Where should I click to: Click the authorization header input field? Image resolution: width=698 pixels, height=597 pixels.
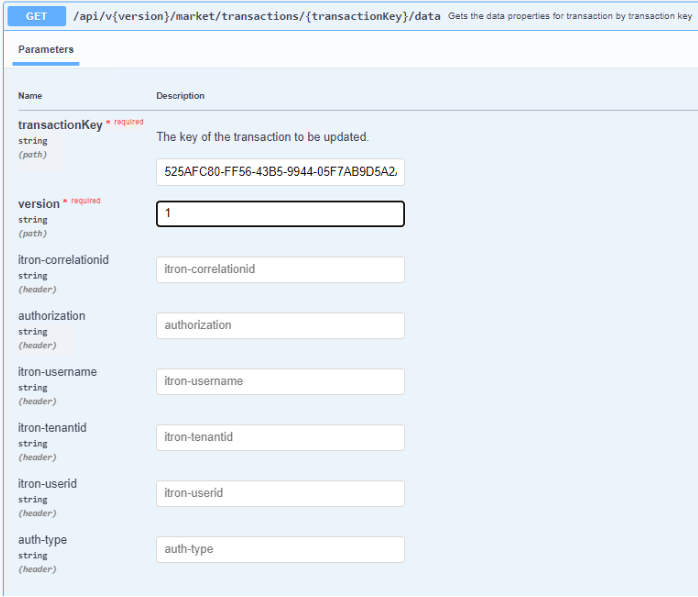(280, 325)
